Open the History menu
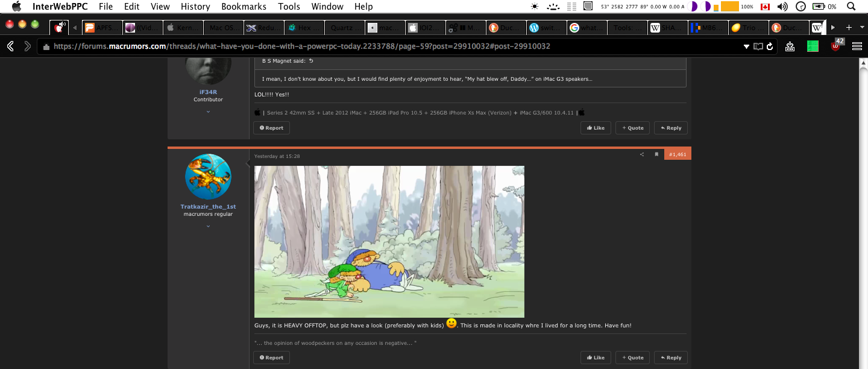Viewport: 868px width, 369px height. [195, 7]
